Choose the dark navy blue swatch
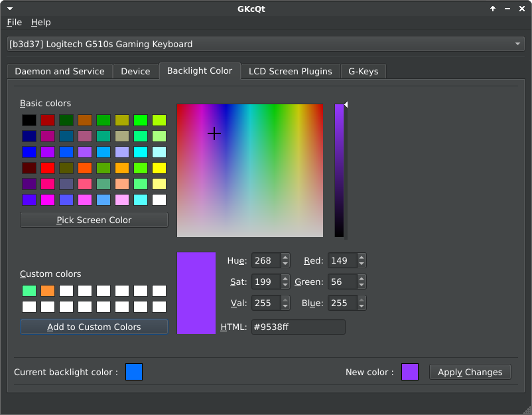532x415 pixels. 29,136
